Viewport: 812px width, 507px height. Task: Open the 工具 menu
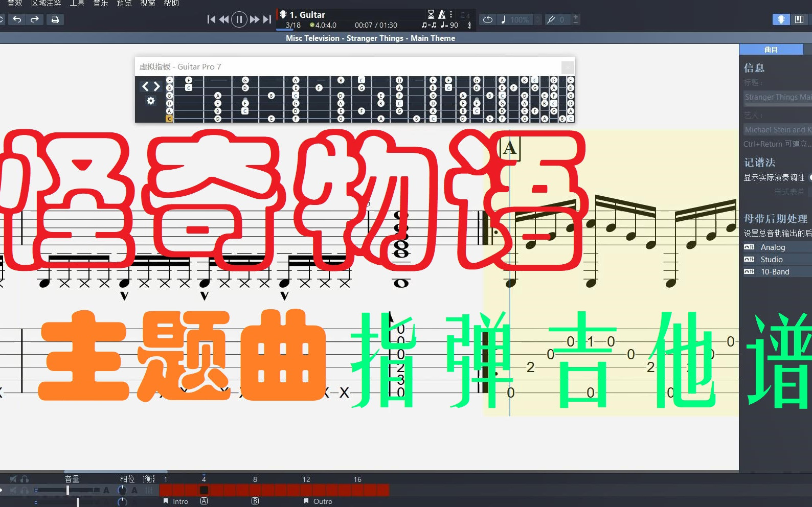(77, 3)
